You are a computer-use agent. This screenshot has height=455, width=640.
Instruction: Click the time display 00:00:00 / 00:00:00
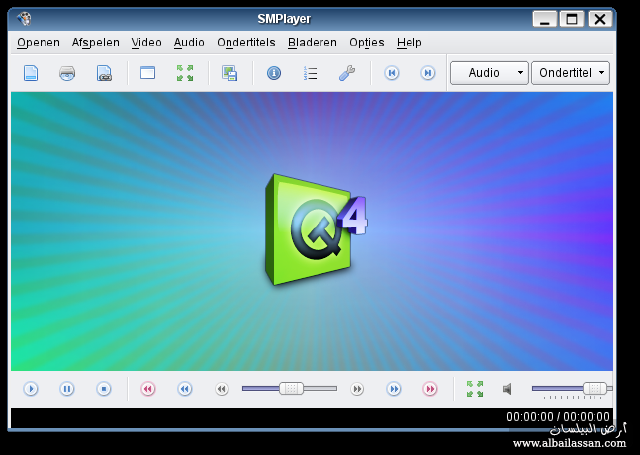click(x=558, y=417)
